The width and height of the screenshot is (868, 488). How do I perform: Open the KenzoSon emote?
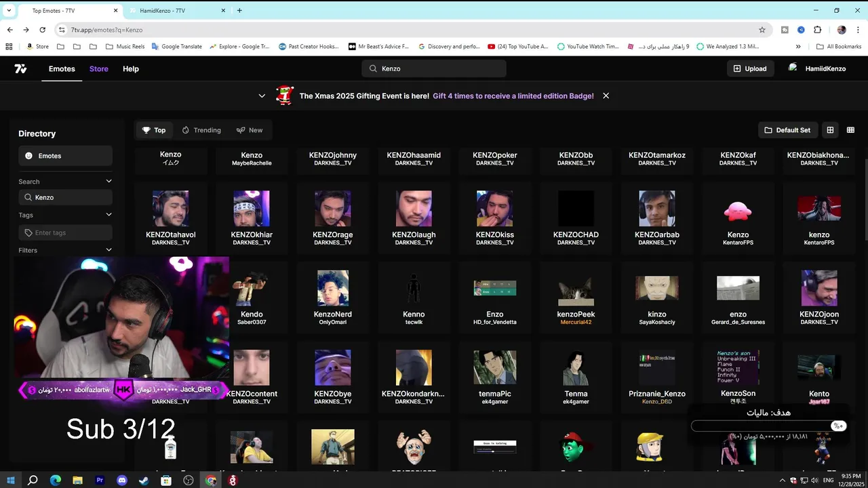click(x=738, y=377)
